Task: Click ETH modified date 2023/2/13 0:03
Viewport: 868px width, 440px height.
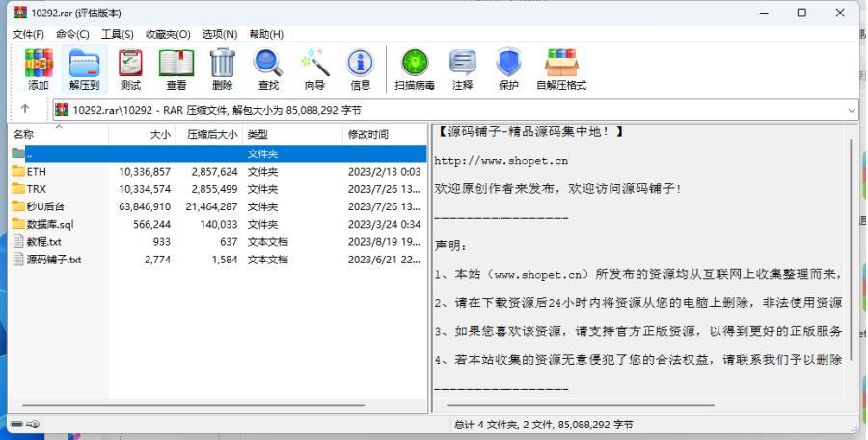Action: tap(384, 171)
